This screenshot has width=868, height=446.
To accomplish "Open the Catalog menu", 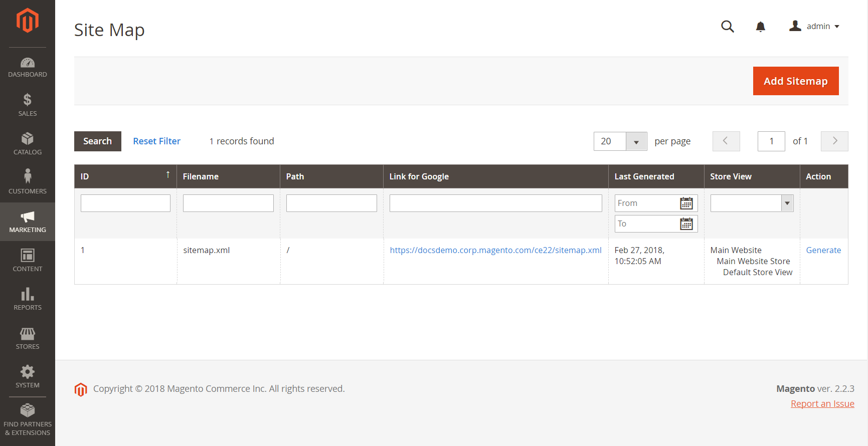I will tap(28, 144).
